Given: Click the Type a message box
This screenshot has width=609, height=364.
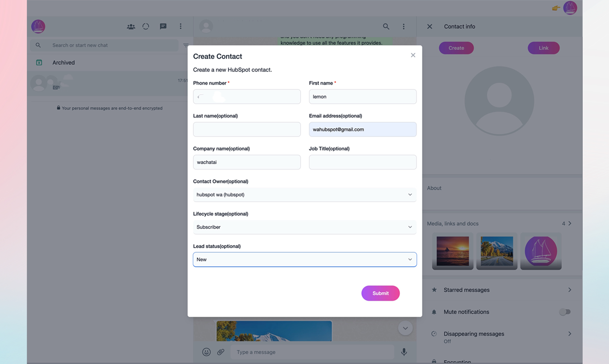Looking at the screenshot, I should pyautogui.click(x=312, y=352).
